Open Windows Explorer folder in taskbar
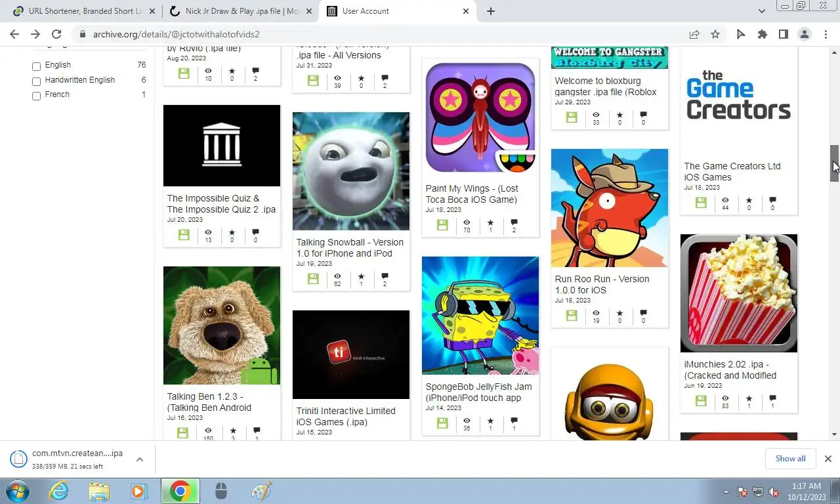Image resolution: width=840 pixels, height=504 pixels. coord(99,491)
